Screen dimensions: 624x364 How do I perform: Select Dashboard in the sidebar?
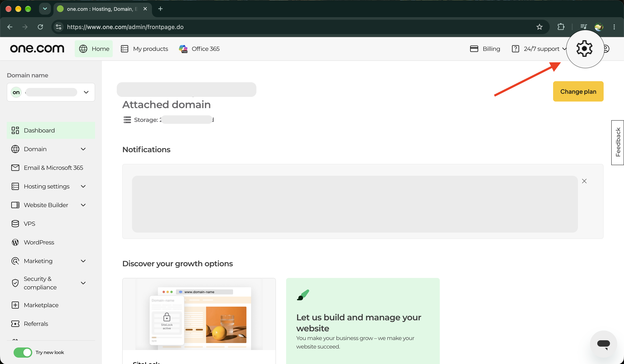tap(51, 130)
